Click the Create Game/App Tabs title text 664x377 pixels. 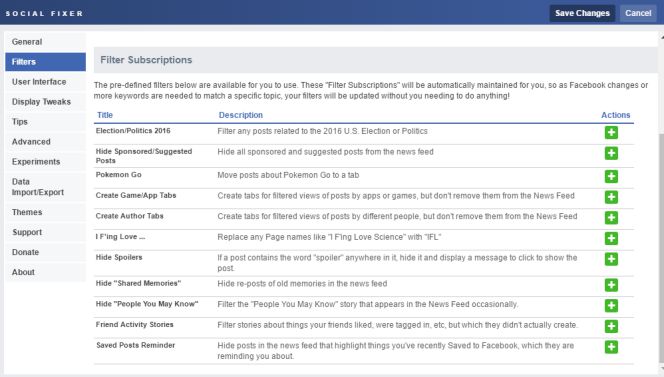(136, 195)
